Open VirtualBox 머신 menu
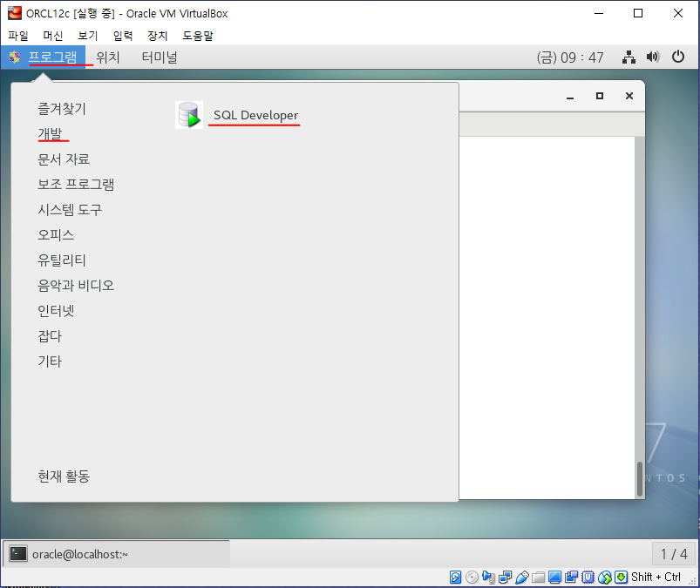Viewport: 700px width, 588px height. tap(53, 36)
